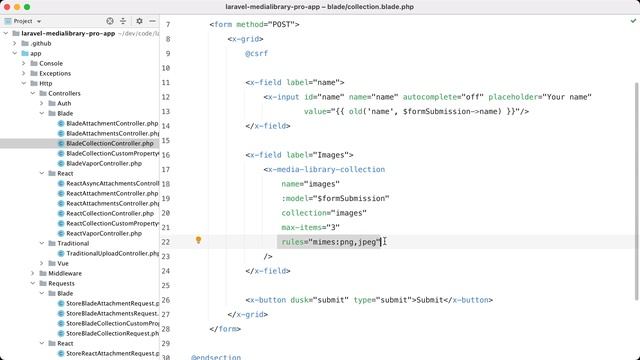Select BladeCollectionController.php in tree

(110, 143)
